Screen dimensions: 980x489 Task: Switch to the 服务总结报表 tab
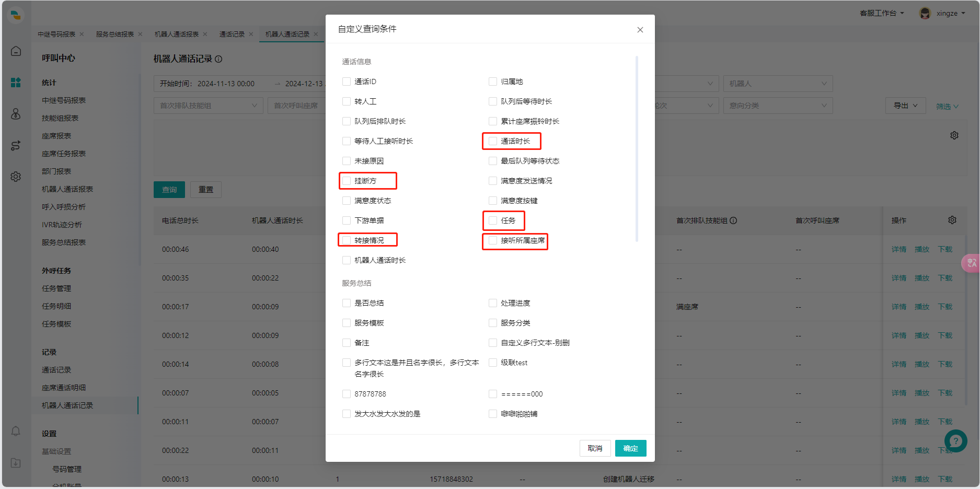tap(115, 34)
